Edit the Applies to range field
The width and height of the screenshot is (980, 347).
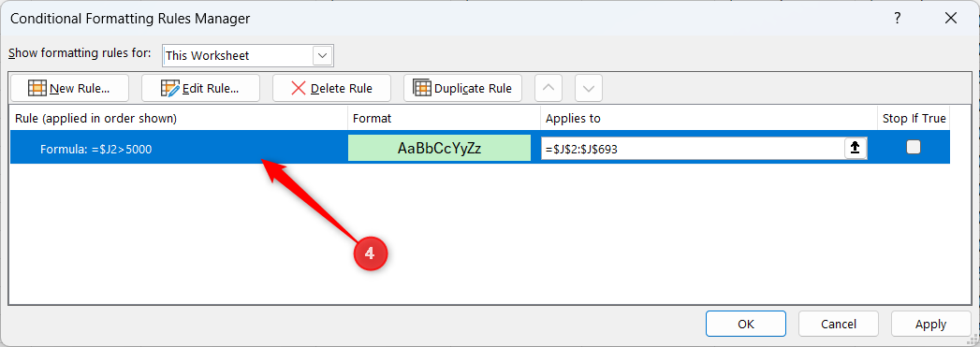694,148
